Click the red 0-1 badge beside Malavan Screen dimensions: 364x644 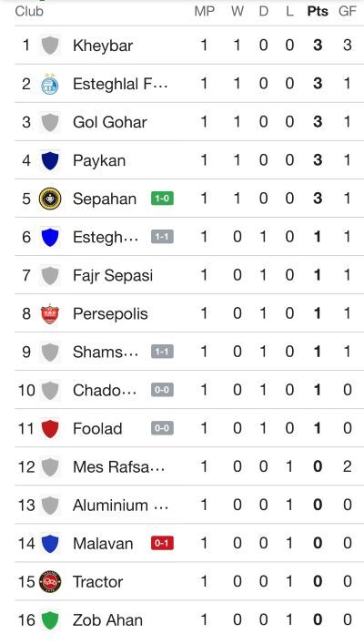pyautogui.click(x=162, y=544)
